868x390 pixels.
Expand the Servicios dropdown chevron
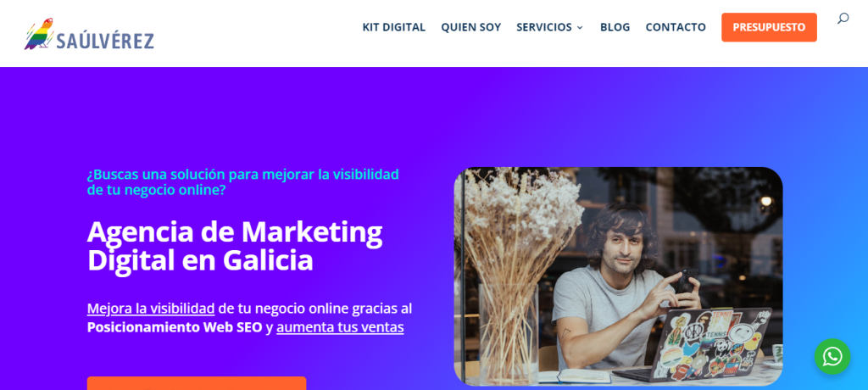(x=580, y=28)
